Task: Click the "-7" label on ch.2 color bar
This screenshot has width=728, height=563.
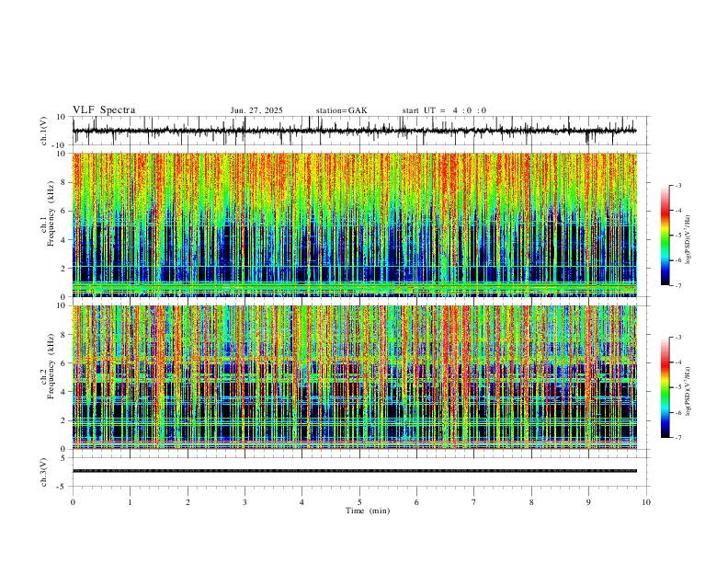Action: 678,437
